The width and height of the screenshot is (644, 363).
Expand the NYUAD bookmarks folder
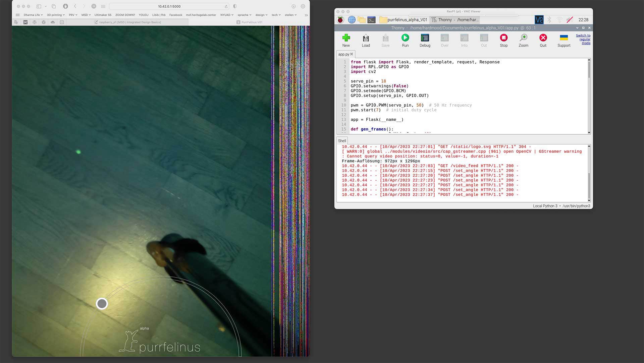coord(227,15)
